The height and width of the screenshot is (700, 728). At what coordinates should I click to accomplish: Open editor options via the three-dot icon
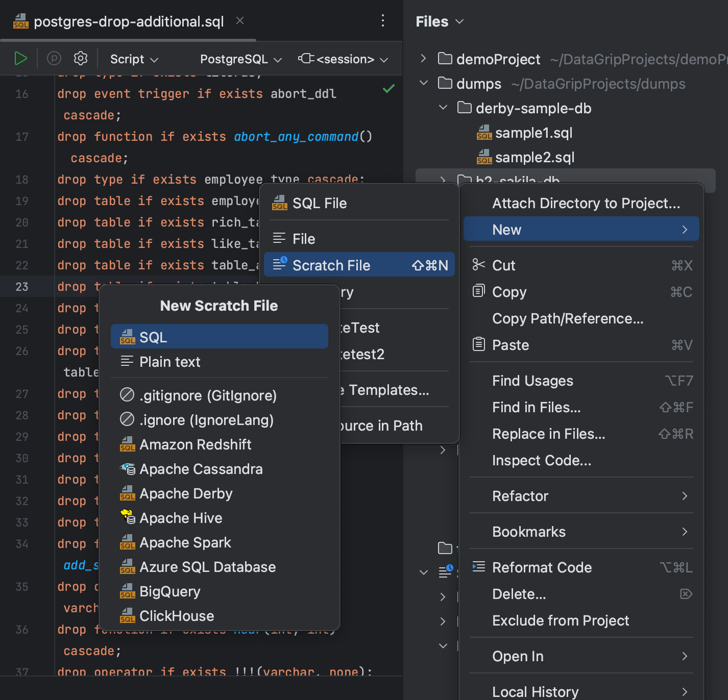(x=383, y=21)
